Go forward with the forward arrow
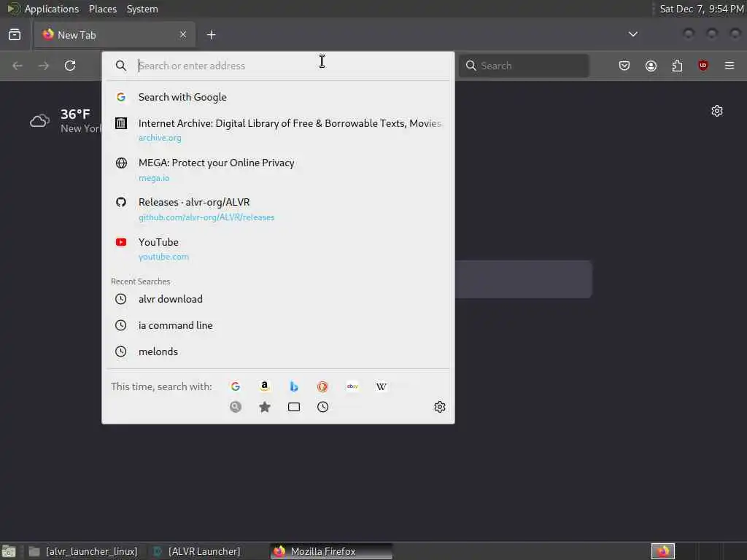The image size is (747, 560). pyautogui.click(x=44, y=66)
